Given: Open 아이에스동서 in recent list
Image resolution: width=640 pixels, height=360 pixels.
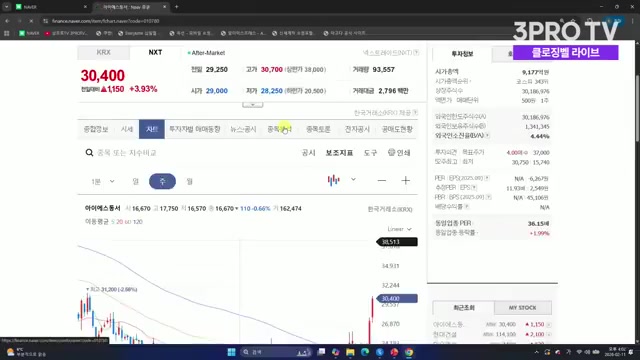Looking at the screenshot, I should point(448,324).
